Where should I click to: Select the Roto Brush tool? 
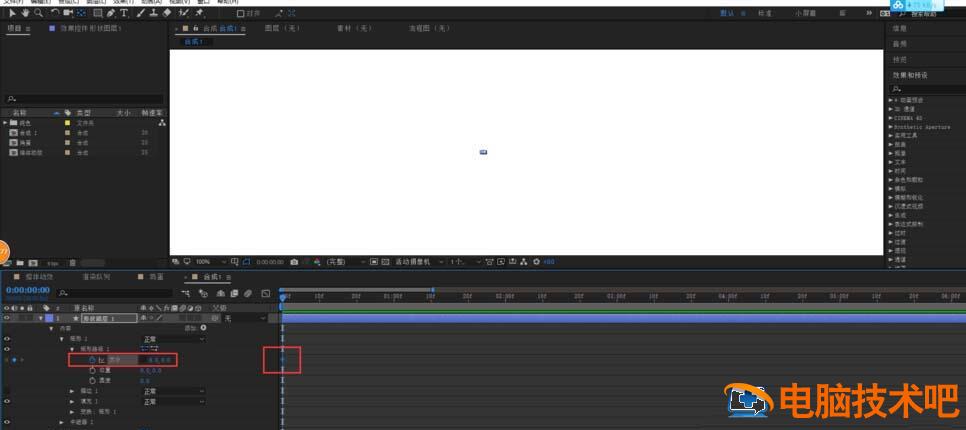[184, 13]
